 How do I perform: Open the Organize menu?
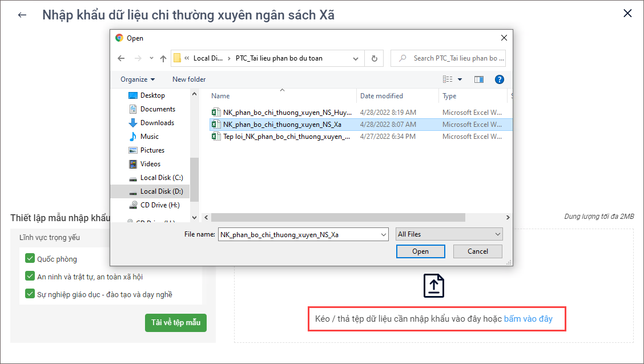[x=138, y=79]
